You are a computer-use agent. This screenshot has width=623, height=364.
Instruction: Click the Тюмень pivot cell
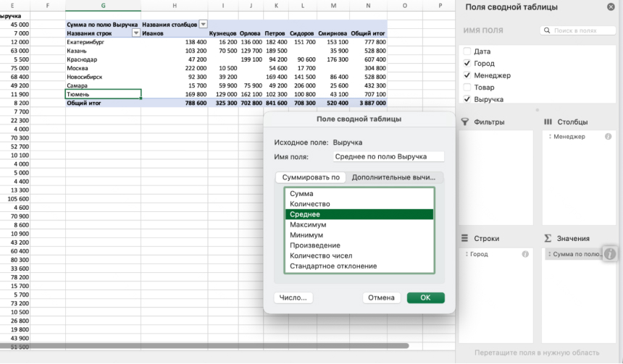pyautogui.click(x=103, y=94)
